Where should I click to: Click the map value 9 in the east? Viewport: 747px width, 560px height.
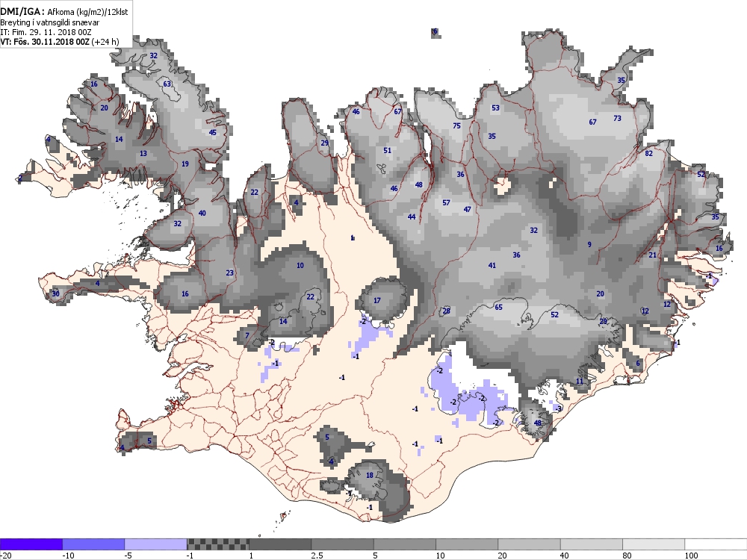[589, 245]
